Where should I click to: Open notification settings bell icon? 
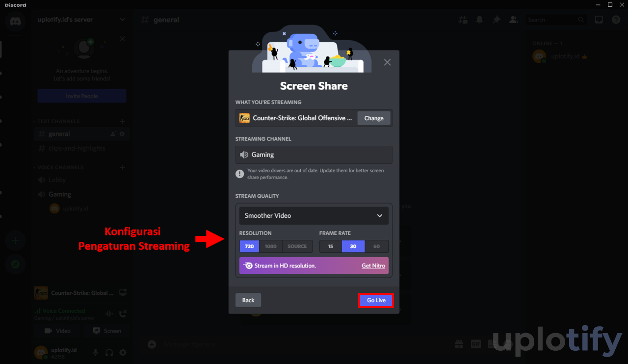click(479, 20)
